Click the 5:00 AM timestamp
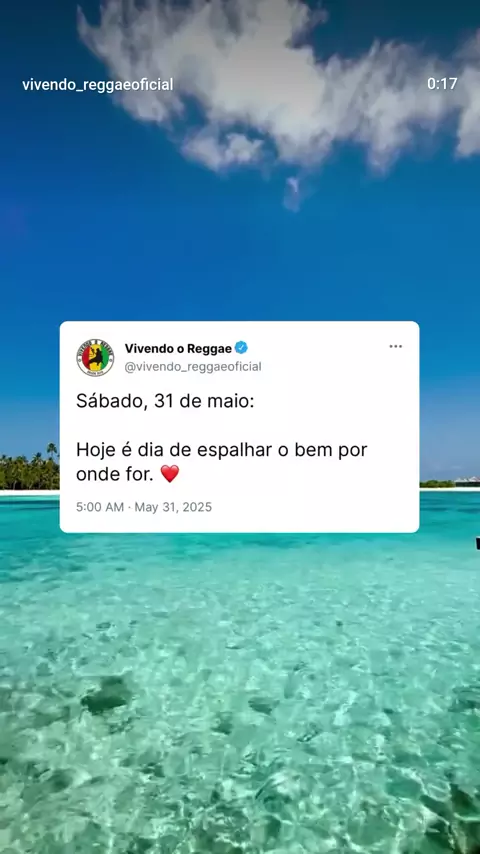480x854 pixels. [x=100, y=507]
